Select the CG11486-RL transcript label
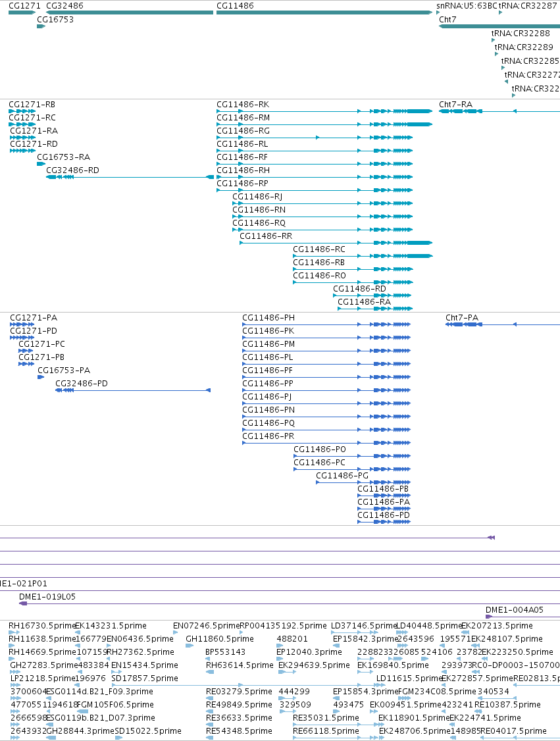Image resolution: width=560 pixels, height=741 pixels. (242, 144)
